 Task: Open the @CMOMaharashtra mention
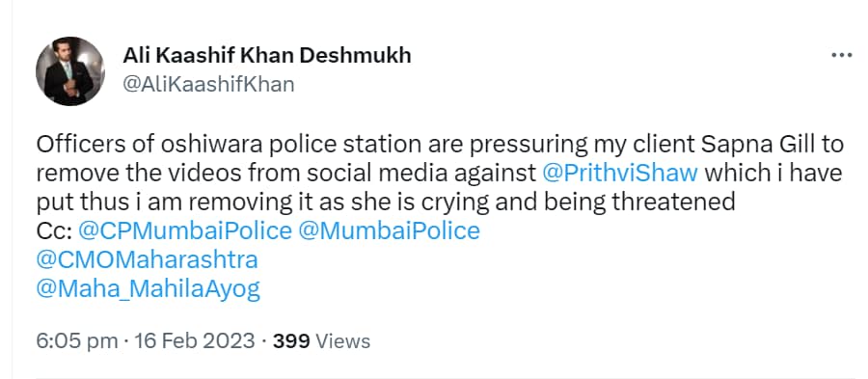click(148, 260)
